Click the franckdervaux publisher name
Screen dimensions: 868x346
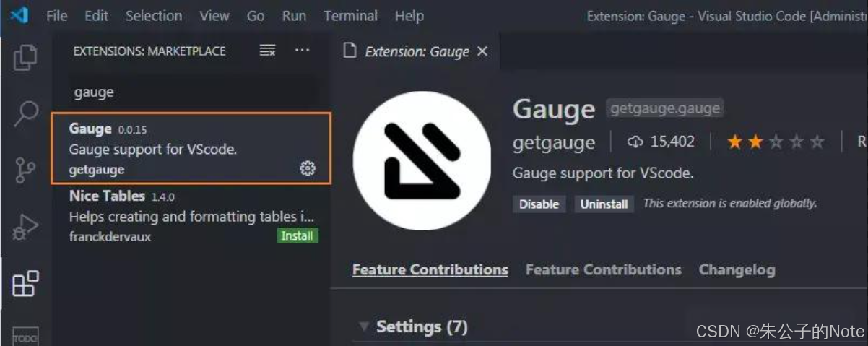(110, 236)
